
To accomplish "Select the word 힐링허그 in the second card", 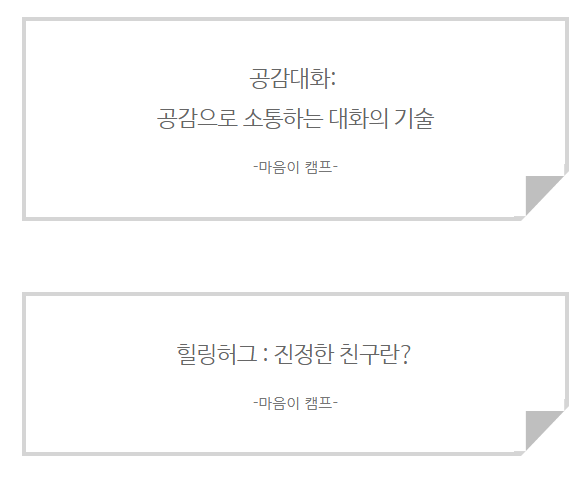I will click(217, 354).
